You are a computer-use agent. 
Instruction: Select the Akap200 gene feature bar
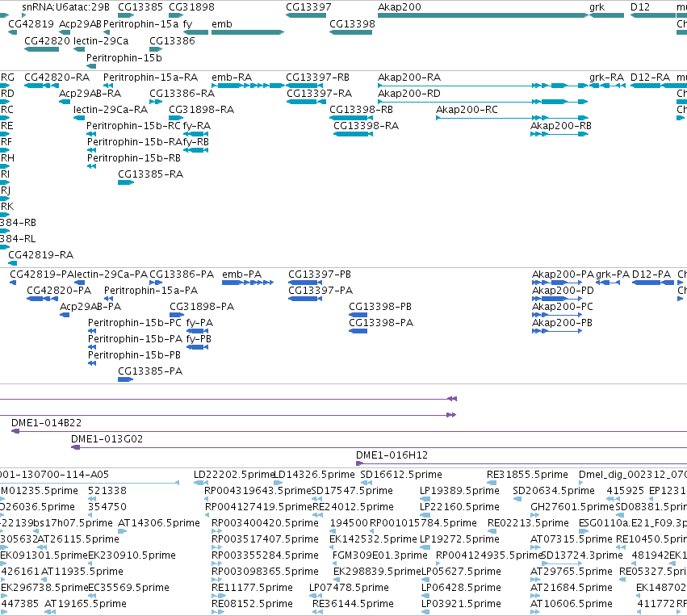click(483, 15)
